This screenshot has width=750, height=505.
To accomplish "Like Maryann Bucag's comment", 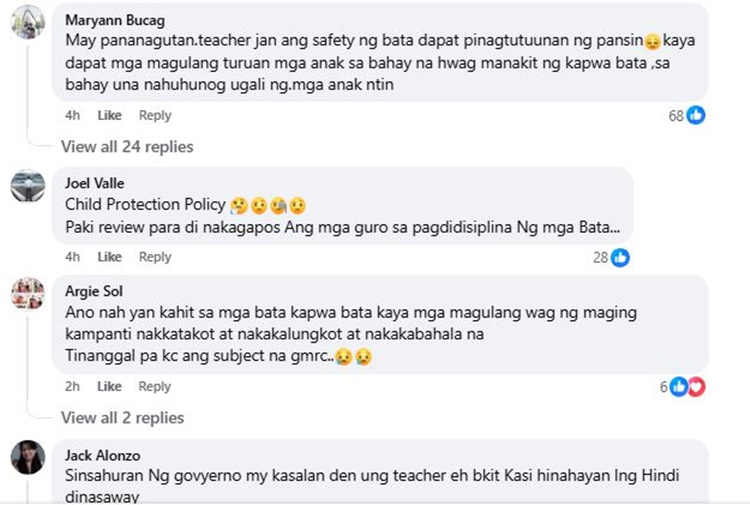I will coord(109,115).
